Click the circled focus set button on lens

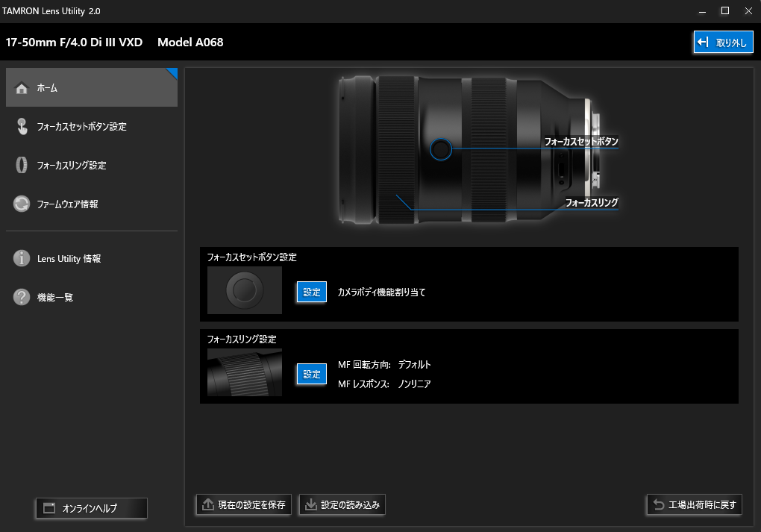(441, 149)
